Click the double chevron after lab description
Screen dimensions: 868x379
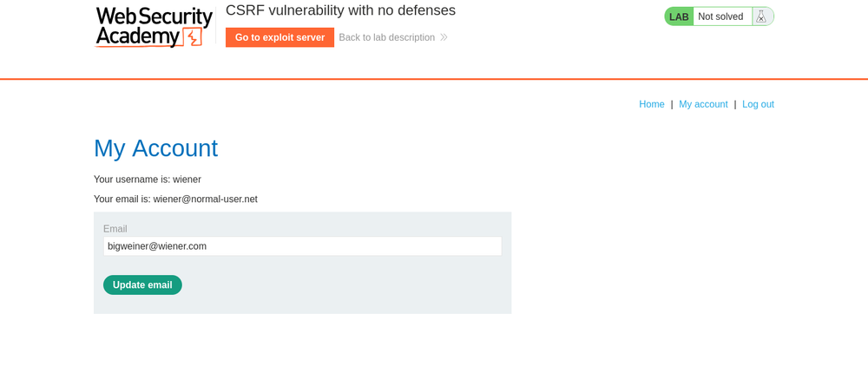[x=444, y=37]
